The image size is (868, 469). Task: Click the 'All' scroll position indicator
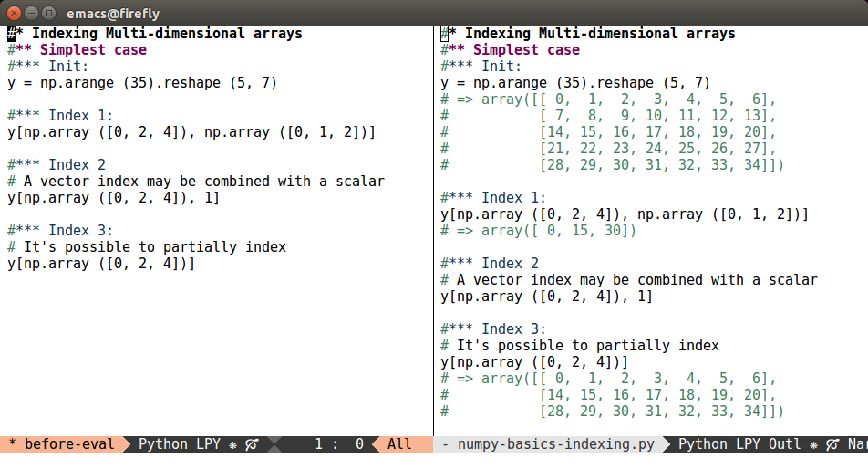(399, 444)
